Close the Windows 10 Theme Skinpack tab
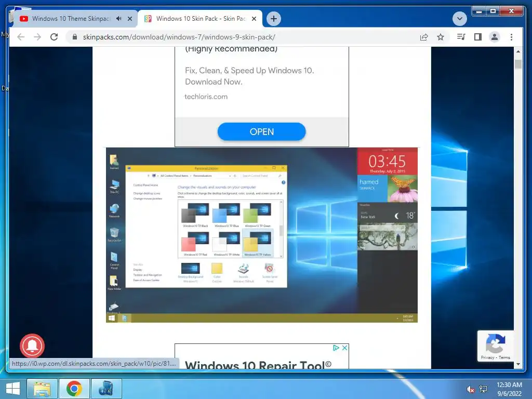Screen dimensions: 532x399 click(x=129, y=19)
